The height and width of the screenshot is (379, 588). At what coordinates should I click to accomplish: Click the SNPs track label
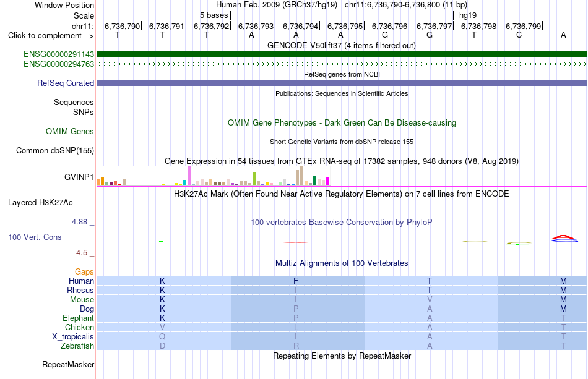click(x=84, y=112)
